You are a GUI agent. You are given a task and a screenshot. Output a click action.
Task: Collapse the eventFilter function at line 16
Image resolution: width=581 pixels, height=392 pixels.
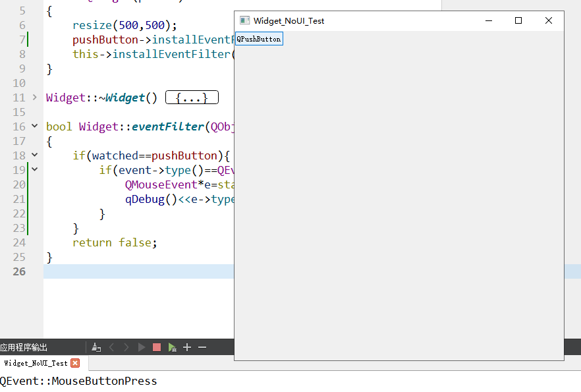pyautogui.click(x=35, y=126)
